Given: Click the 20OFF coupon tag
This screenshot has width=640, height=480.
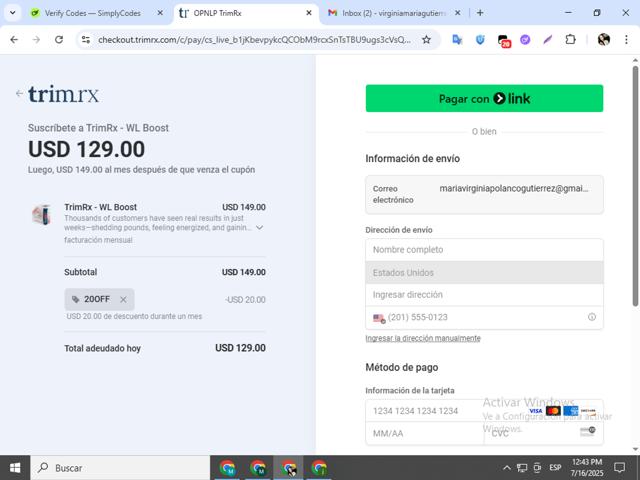Looking at the screenshot, I should point(99,300).
